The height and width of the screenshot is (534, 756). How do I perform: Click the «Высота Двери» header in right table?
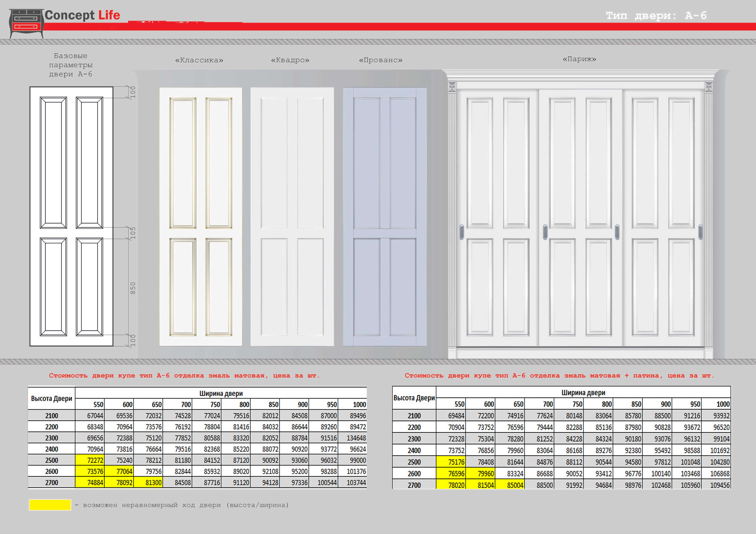click(x=414, y=398)
